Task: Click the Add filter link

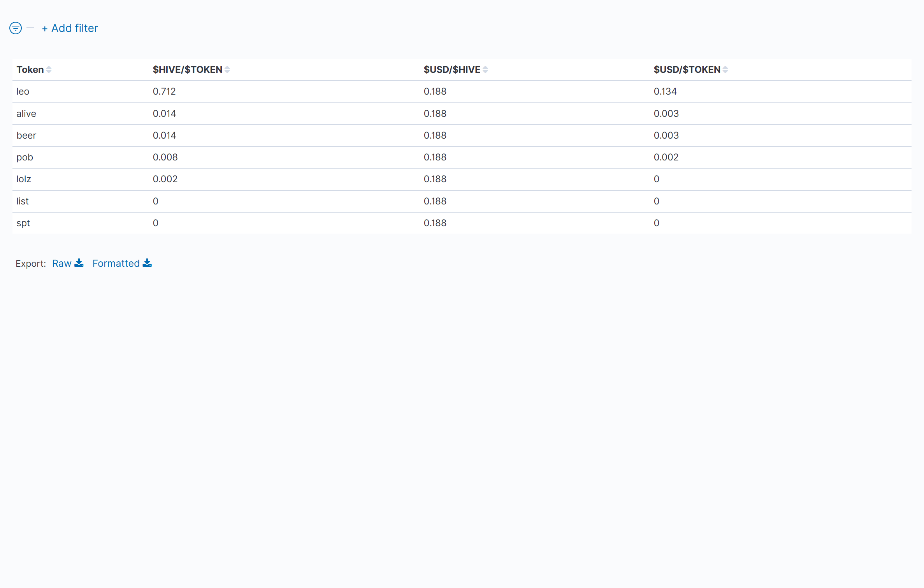Action: coord(70,28)
